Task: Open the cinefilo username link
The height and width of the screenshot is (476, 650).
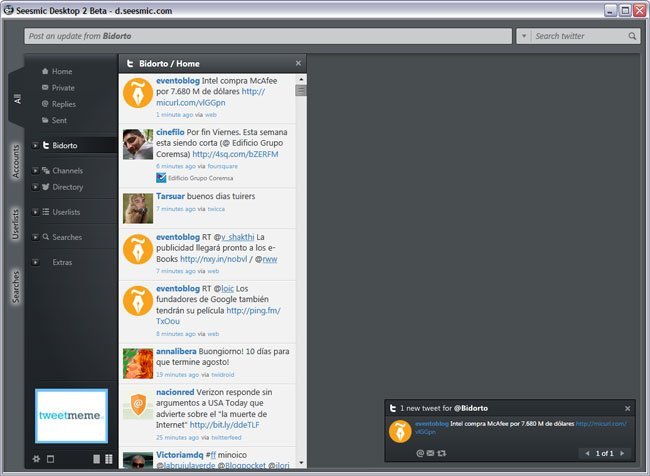Action: coord(170,132)
